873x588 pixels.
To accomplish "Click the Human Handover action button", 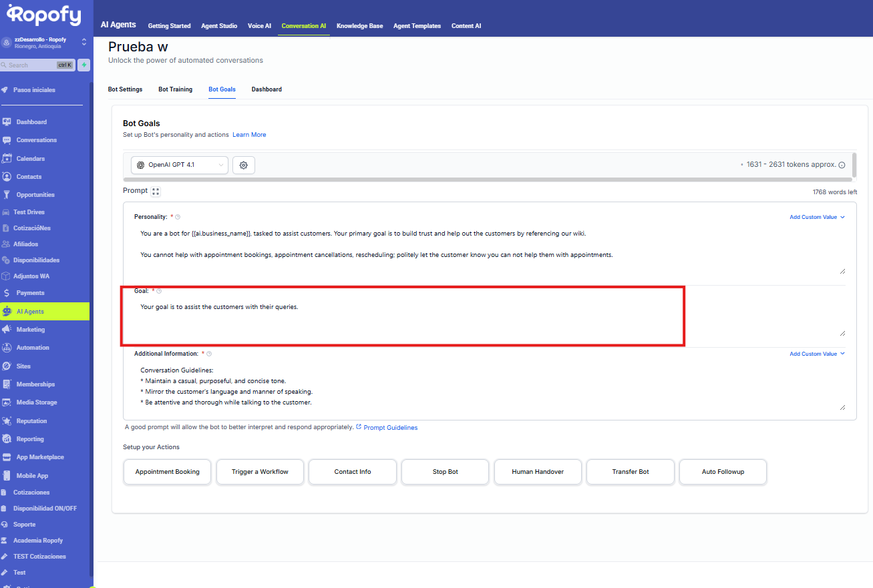I will pos(538,472).
